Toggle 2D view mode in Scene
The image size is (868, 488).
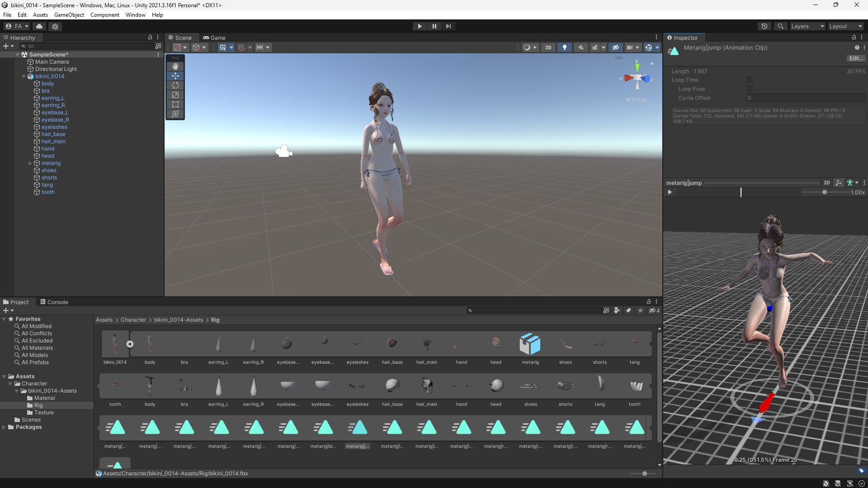548,47
